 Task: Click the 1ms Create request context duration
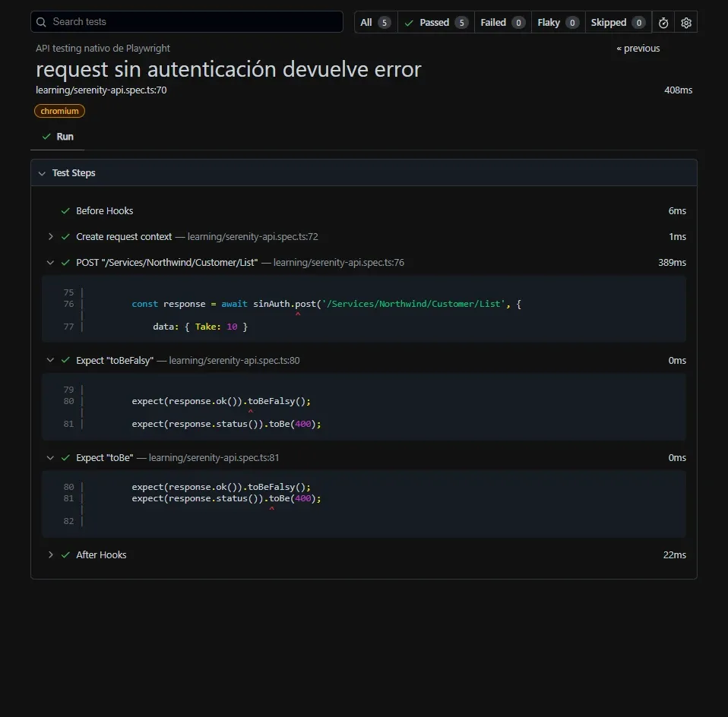[x=677, y=237]
